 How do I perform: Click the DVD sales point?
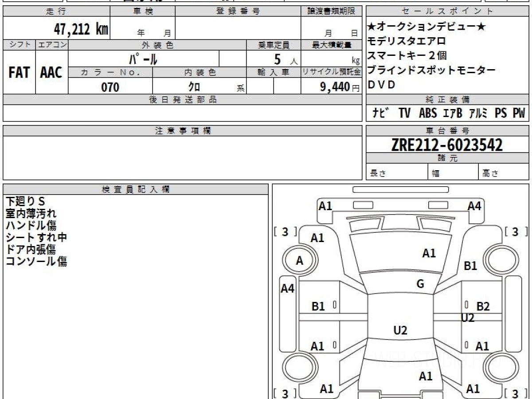point(381,85)
